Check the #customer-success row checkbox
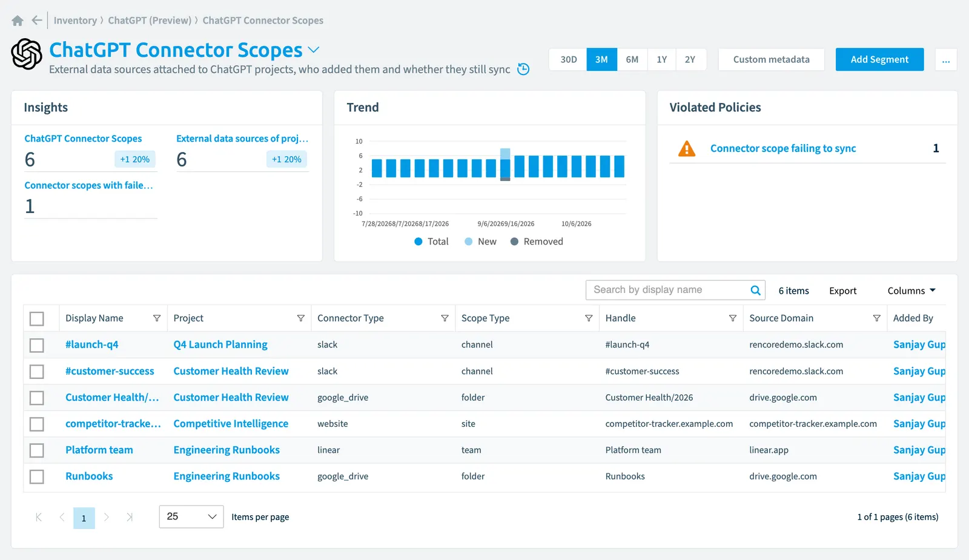The width and height of the screenshot is (969, 560). pyautogui.click(x=37, y=372)
